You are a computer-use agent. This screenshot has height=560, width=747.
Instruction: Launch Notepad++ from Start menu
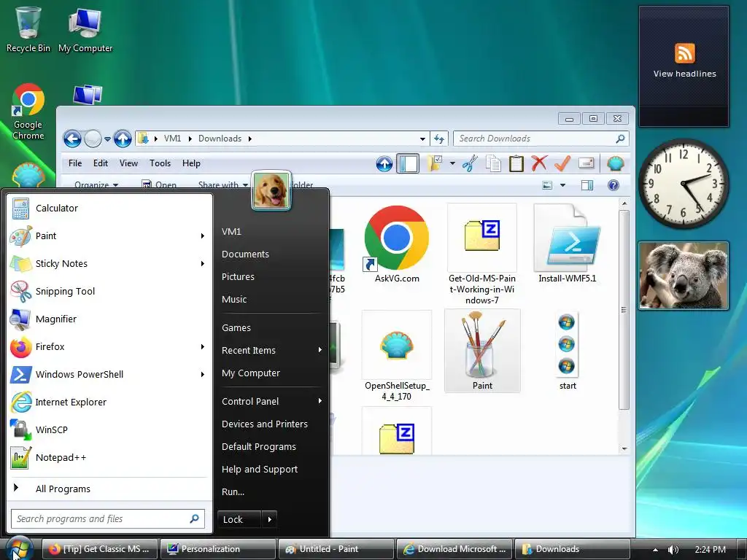[109, 457]
